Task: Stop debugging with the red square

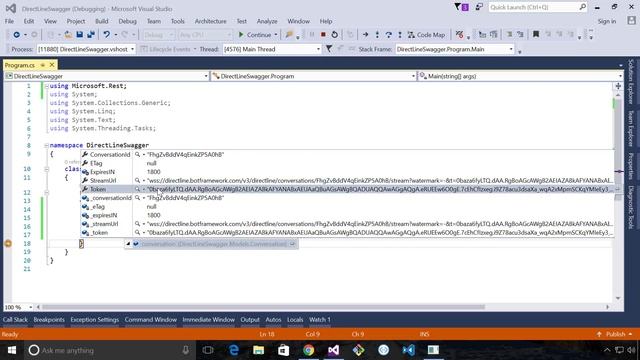Action: click(323, 35)
